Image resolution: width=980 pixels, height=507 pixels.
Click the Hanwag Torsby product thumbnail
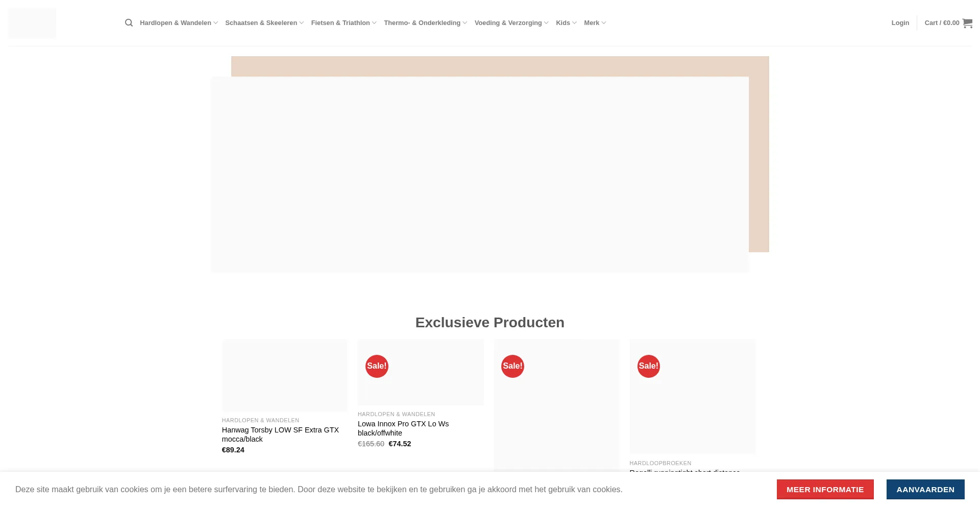coord(284,375)
